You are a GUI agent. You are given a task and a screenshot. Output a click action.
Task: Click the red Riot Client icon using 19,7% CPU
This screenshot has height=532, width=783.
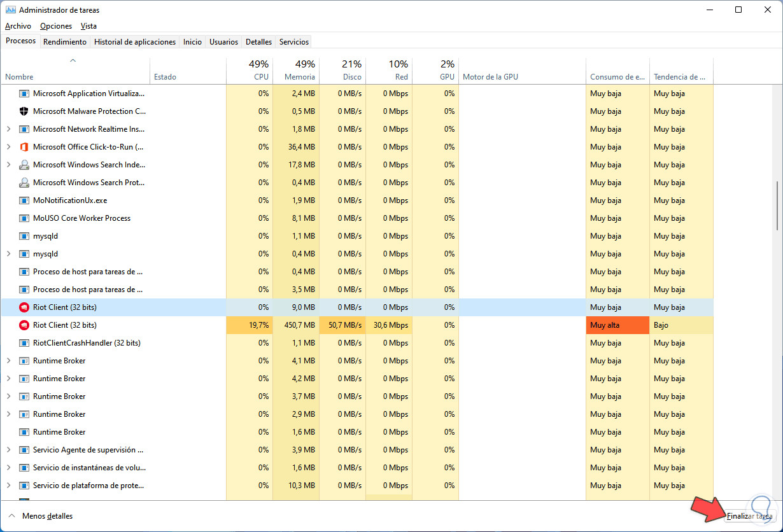[x=24, y=325]
